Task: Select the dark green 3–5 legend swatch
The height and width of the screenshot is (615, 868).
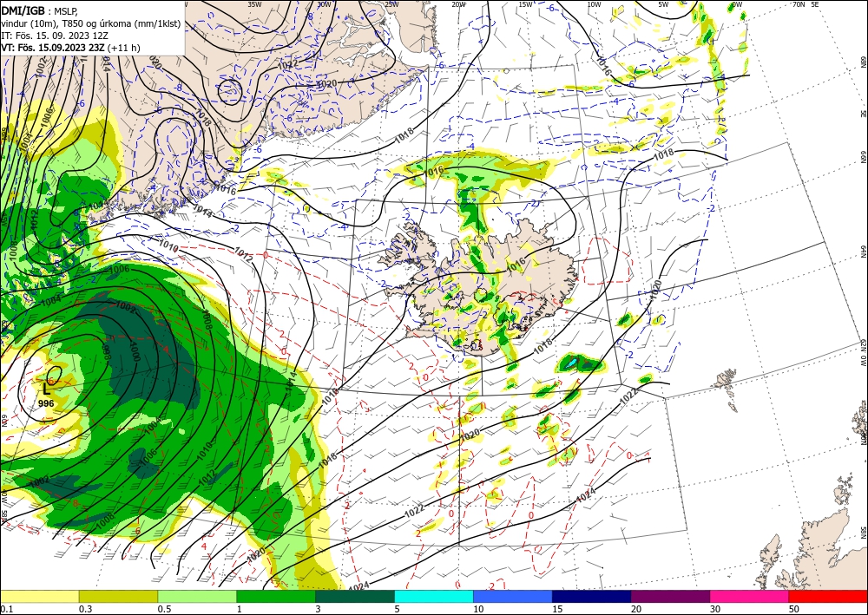Action: [x=355, y=596]
